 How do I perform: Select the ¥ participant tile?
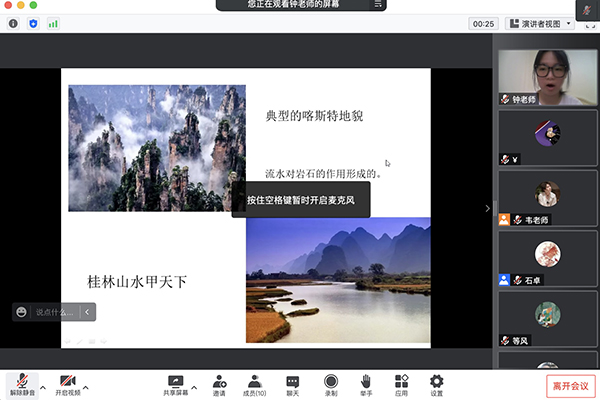[x=548, y=138]
